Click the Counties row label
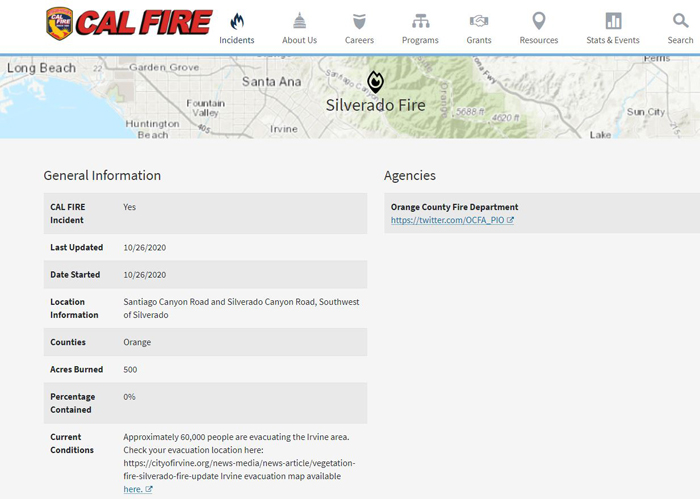 click(68, 342)
